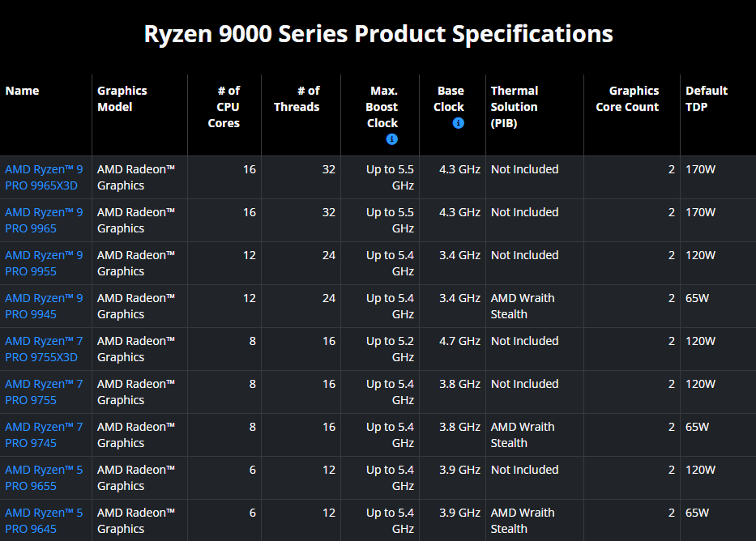Open the AMD Ryzen 5 PRO 9655 link
The width and height of the screenshot is (756, 541).
click(44, 477)
